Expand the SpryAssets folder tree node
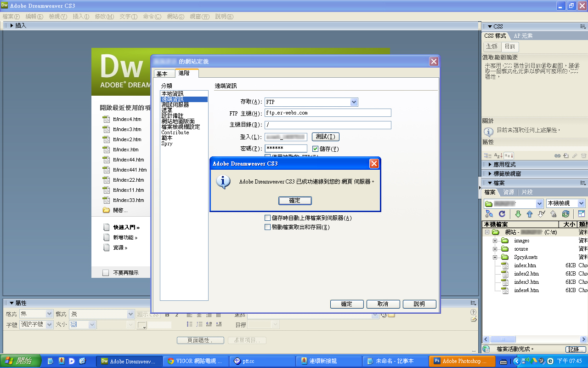Viewport: 588px width, 368px height. [x=495, y=257]
